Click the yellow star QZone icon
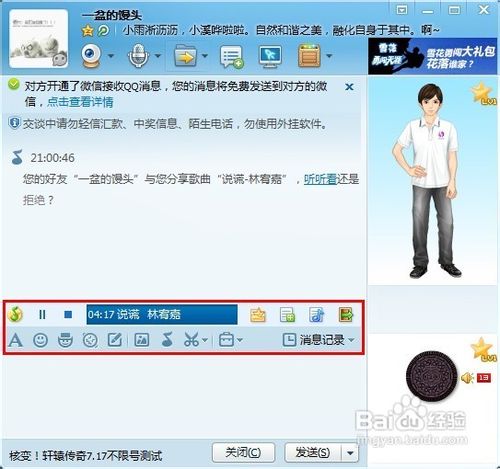Viewport: 500px width, 469px height. pos(88,31)
